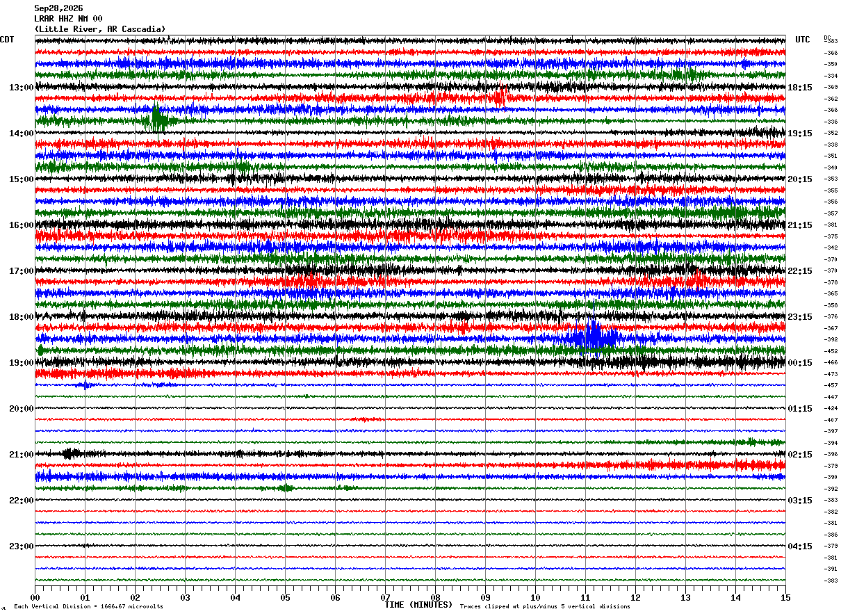Select the 23:00 CDT time label
This screenshot has width=841, height=616.
(x=22, y=546)
